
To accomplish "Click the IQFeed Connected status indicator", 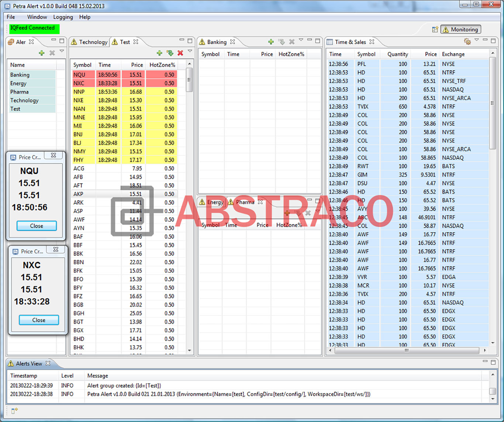I will pos(34,28).
